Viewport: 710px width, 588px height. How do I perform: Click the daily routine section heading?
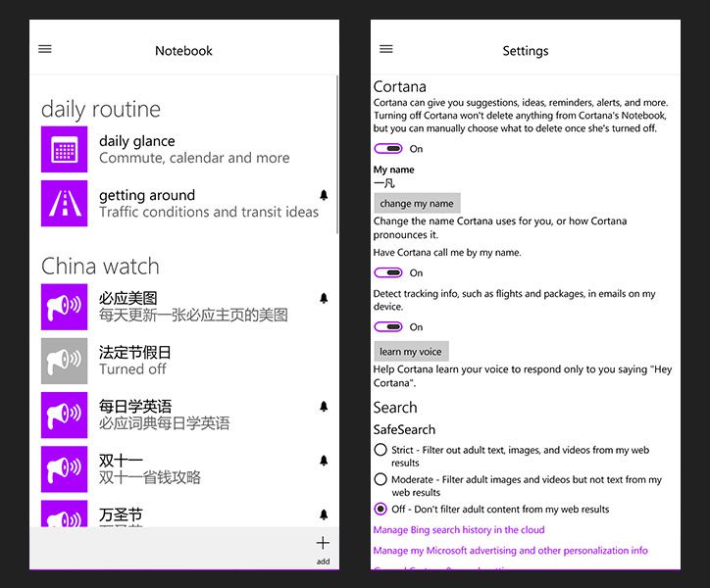(101, 110)
